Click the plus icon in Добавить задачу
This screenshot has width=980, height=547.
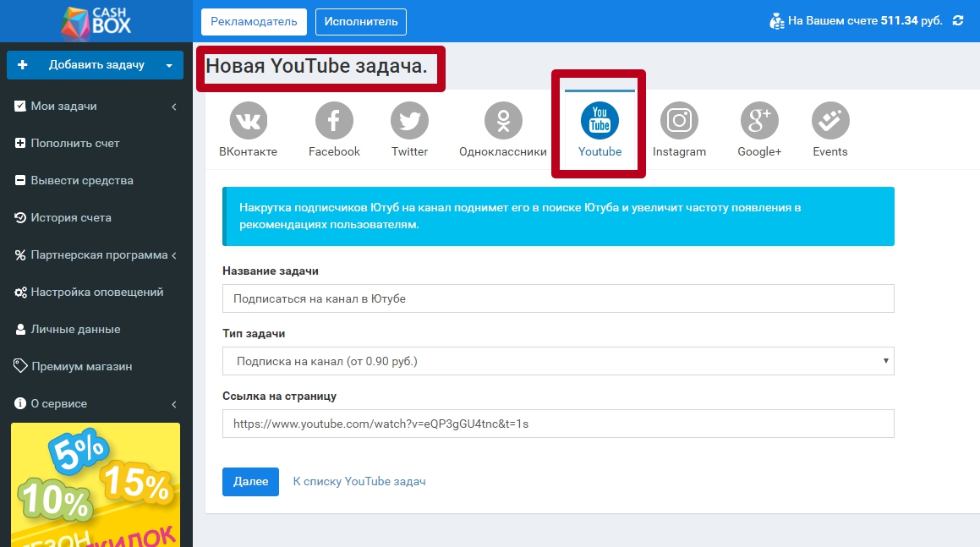tap(23, 65)
